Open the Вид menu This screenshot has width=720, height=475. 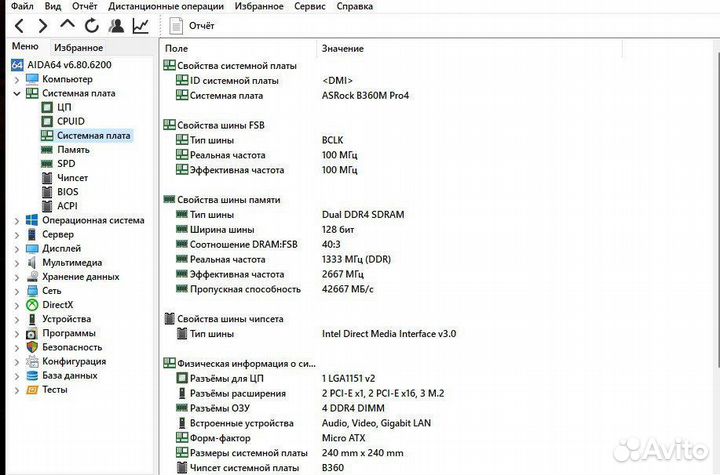53,6
